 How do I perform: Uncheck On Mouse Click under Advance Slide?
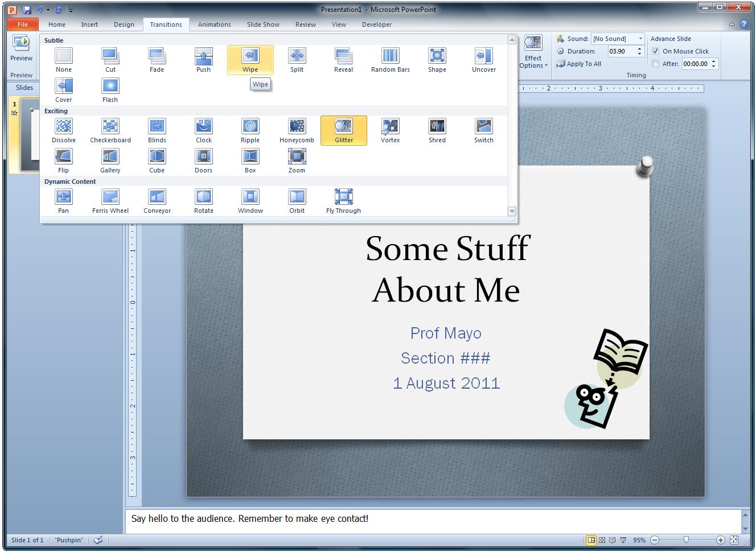coord(656,51)
